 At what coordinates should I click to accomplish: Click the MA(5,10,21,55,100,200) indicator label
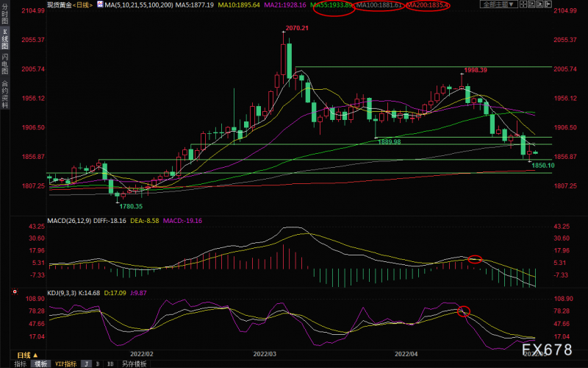point(138,5)
